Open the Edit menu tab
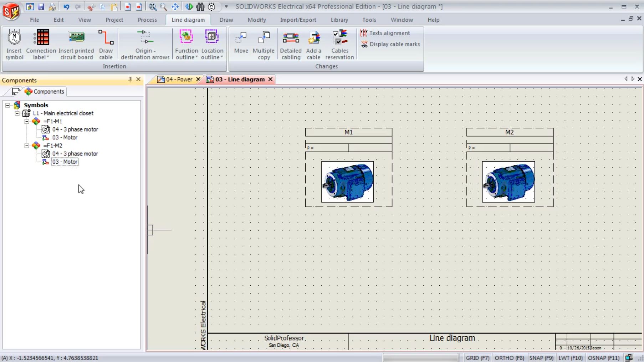This screenshot has width=644, height=362. (59, 20)
